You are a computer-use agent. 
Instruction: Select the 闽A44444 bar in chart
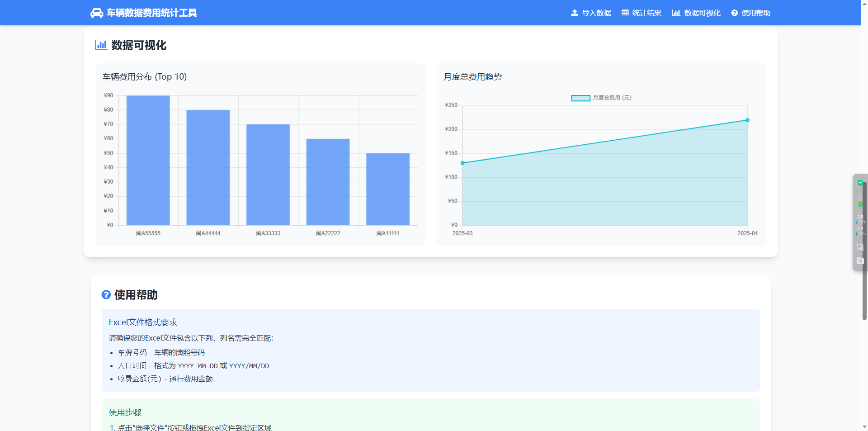click(208, 167)
